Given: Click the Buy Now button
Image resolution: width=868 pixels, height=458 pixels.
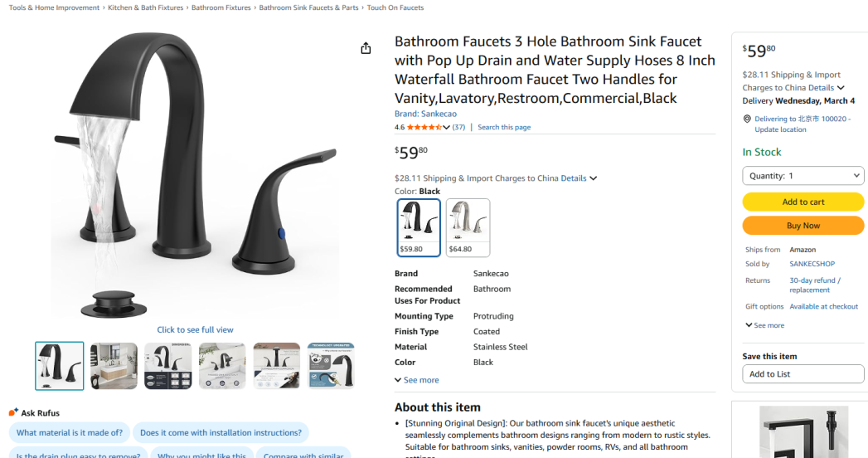Looking at the screenshot, I should 803,226.
